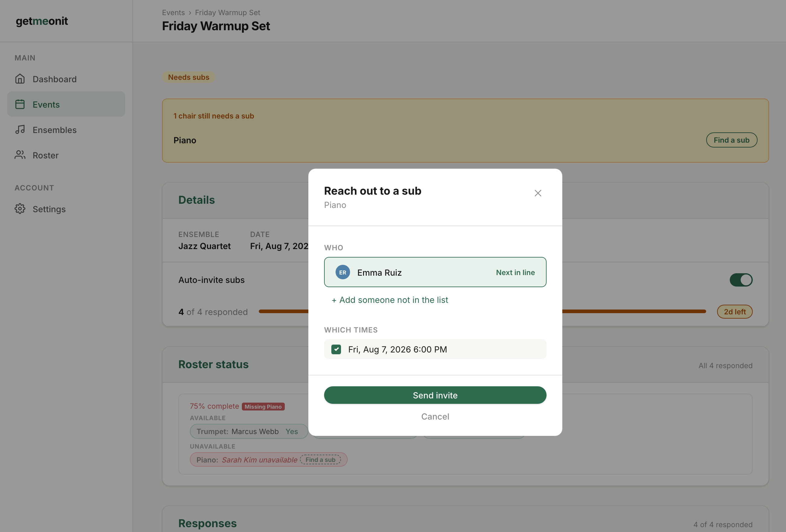This screenshot has height=532, width=786.
Task: Click the Dashboard home icon
Action: 20,79
